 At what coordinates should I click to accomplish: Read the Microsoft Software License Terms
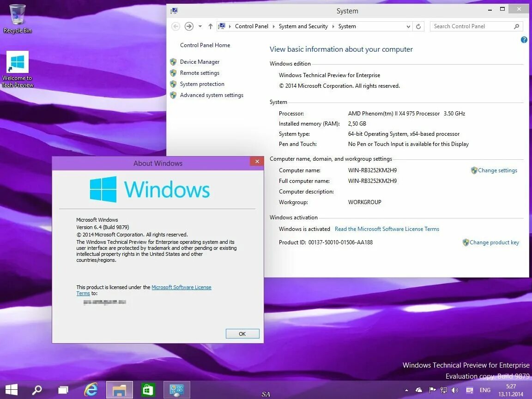(x=387, y=229)
